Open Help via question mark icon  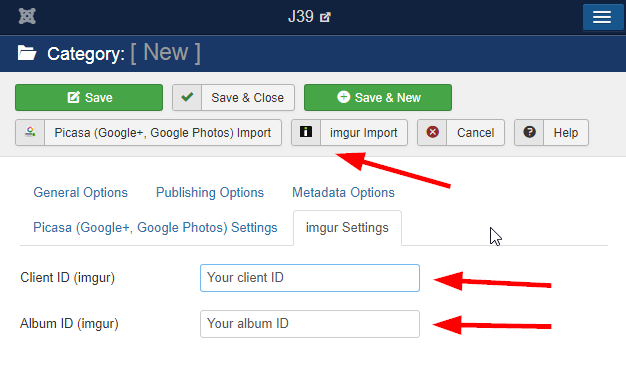(529, 132)
